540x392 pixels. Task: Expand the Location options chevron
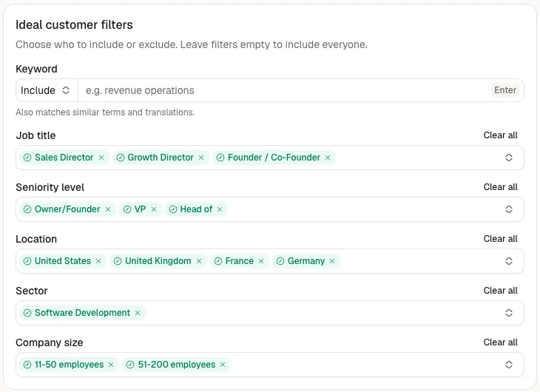pos(509,261)
